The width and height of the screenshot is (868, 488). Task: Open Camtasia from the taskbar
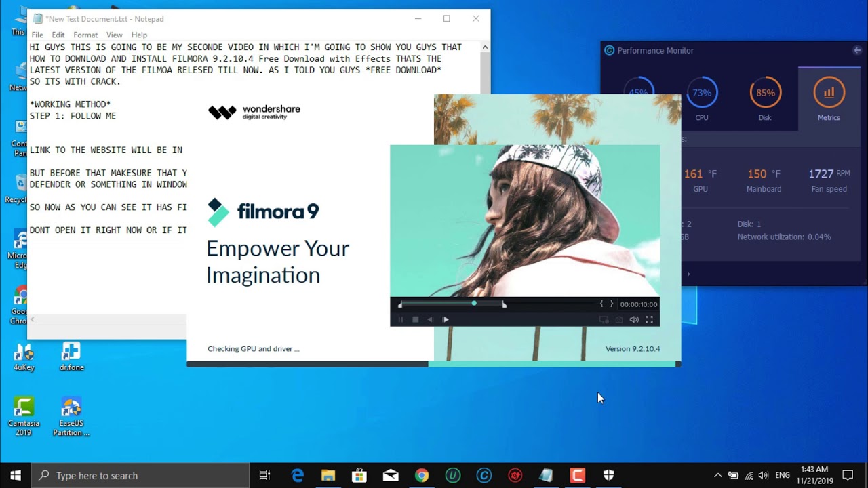click(577, 475)
